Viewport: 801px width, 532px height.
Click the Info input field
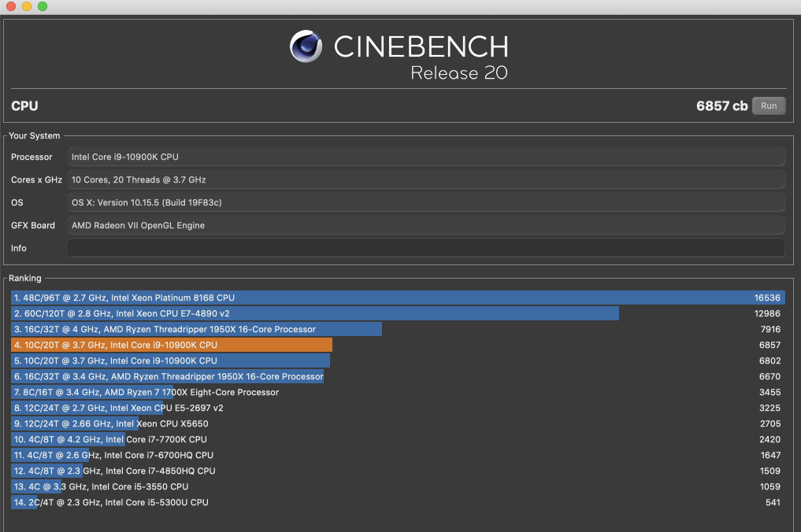(426, 248)
